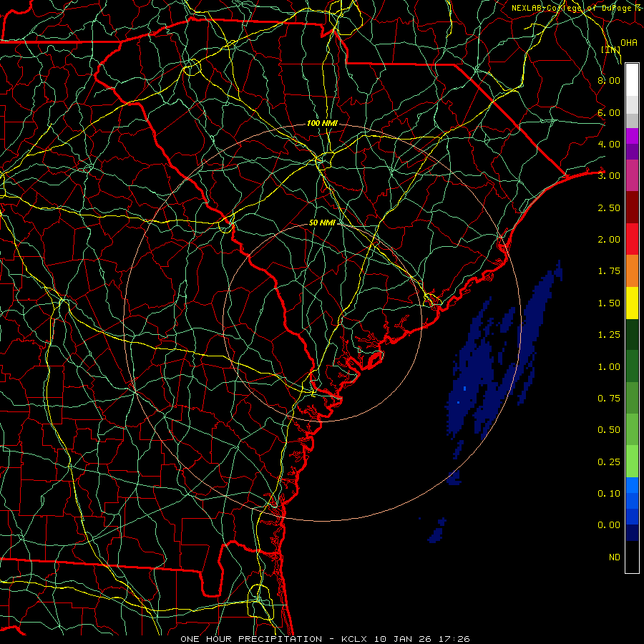Pick the bright red legend swatch
The width and height of the screenshot is (644, 644).
coord(632,239)
